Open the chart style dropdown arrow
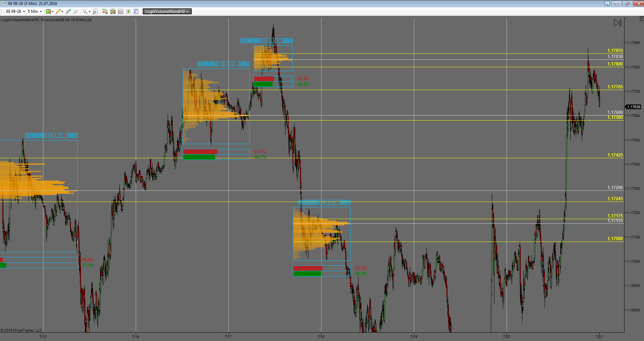644x341 pixels. (53, 11)
